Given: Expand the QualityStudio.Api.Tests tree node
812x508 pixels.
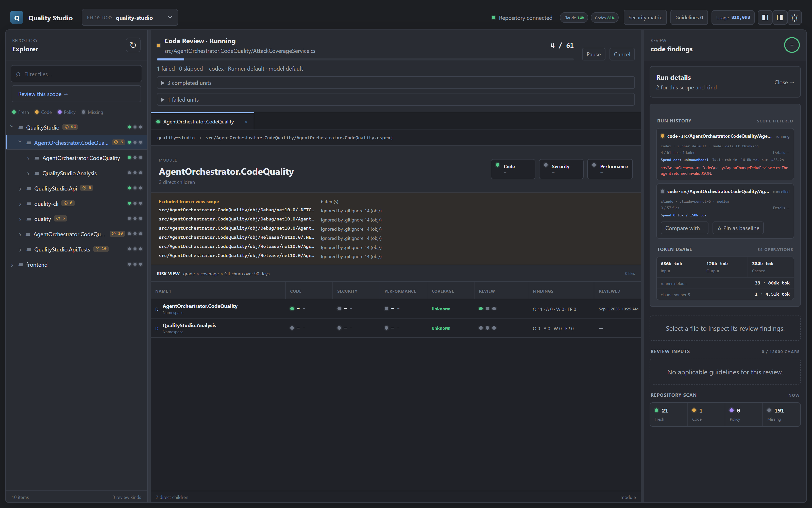Looking at the screenshot, I should pyautogui.click(x=20, y=250).
